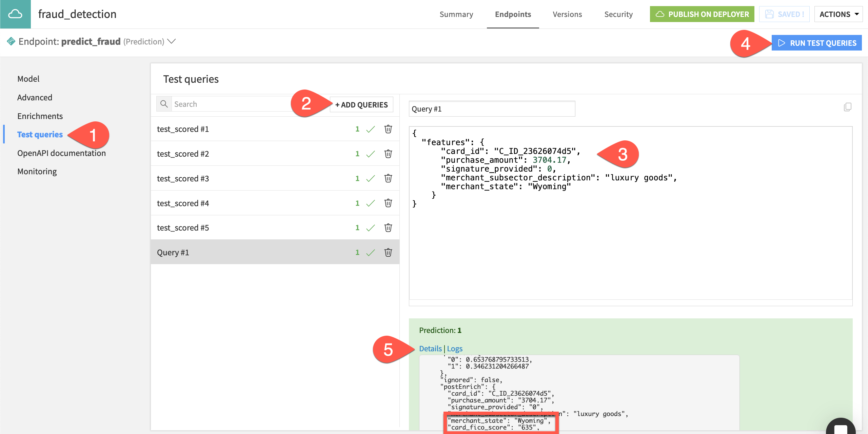Delete test_scored #2 query

pyautogui.click(x=388, y=154)
